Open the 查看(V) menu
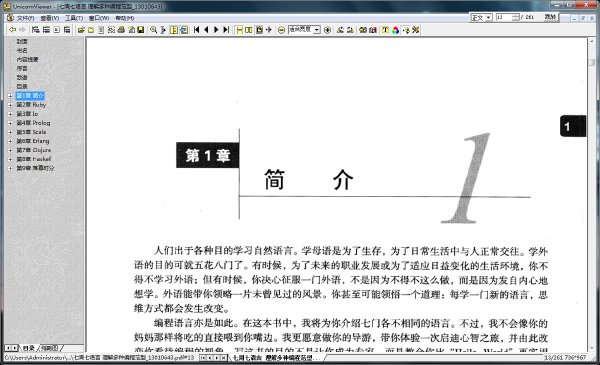 [x=50, y=18]
